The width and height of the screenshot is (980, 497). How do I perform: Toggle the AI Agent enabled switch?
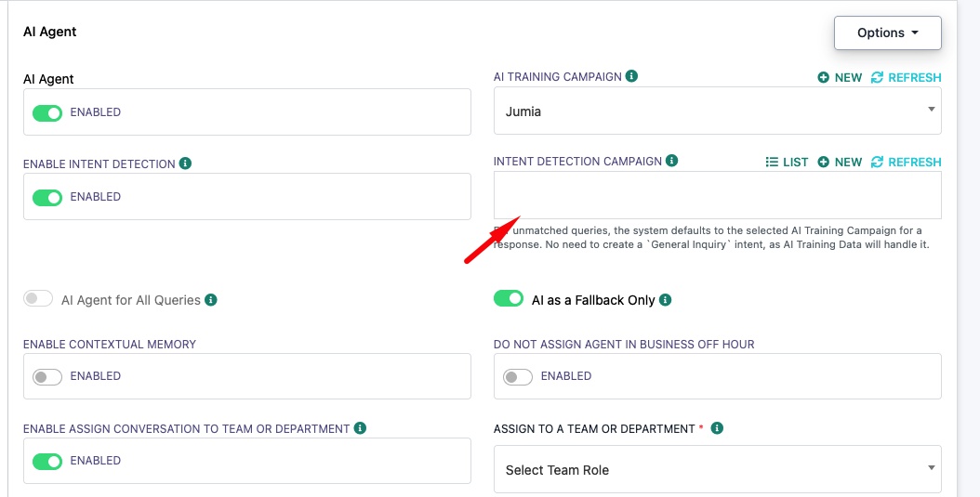click(x=47, y=113)
